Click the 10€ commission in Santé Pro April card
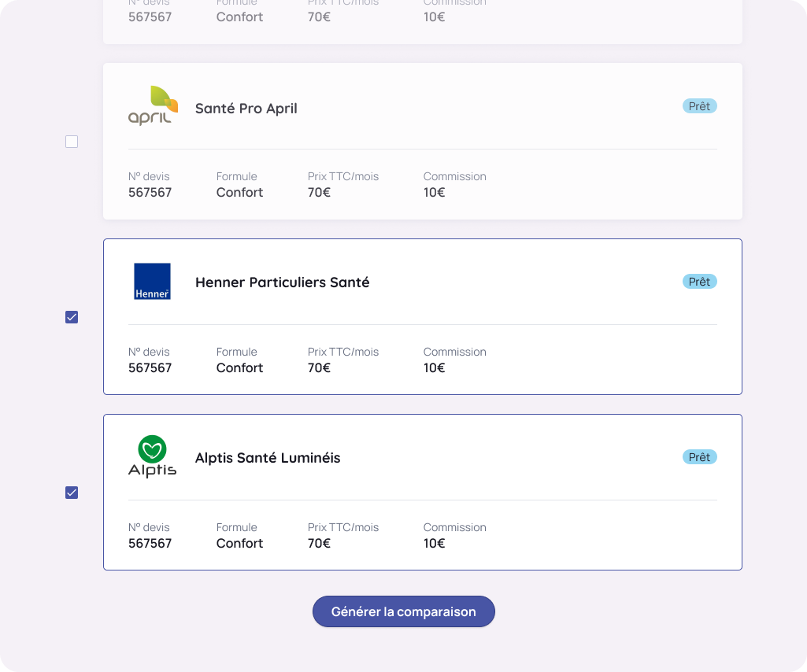 (x=434, y=193)
